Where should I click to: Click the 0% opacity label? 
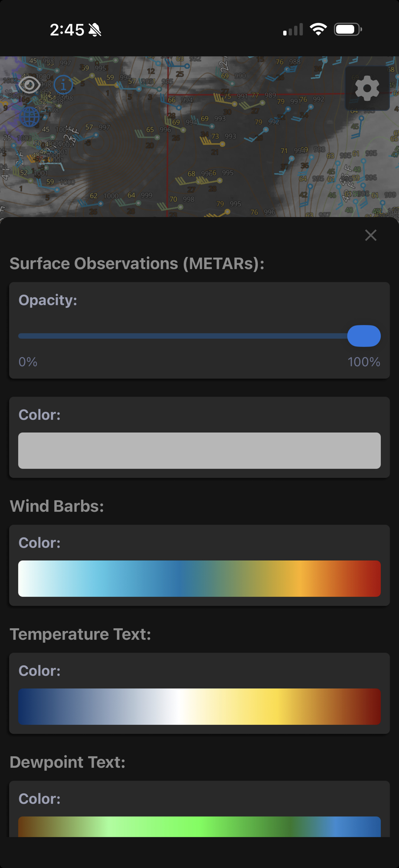pyautogui.click(x=28, y=362)
